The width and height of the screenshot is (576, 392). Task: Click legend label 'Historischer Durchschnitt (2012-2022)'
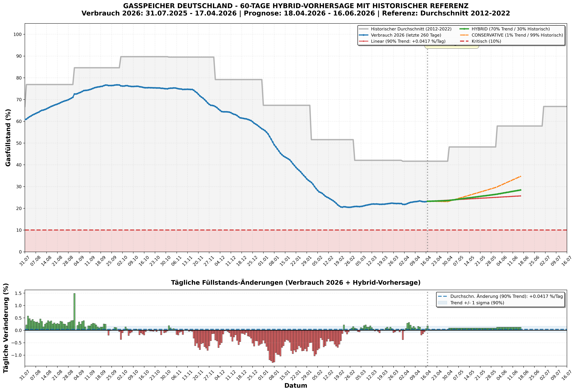pos(411,29)
